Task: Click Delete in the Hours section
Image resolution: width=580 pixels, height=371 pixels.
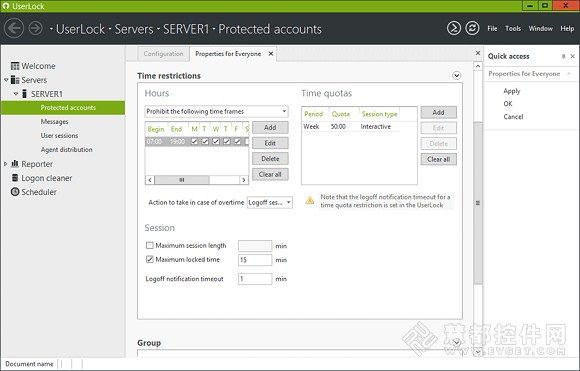Action: (x=270, y=159)
